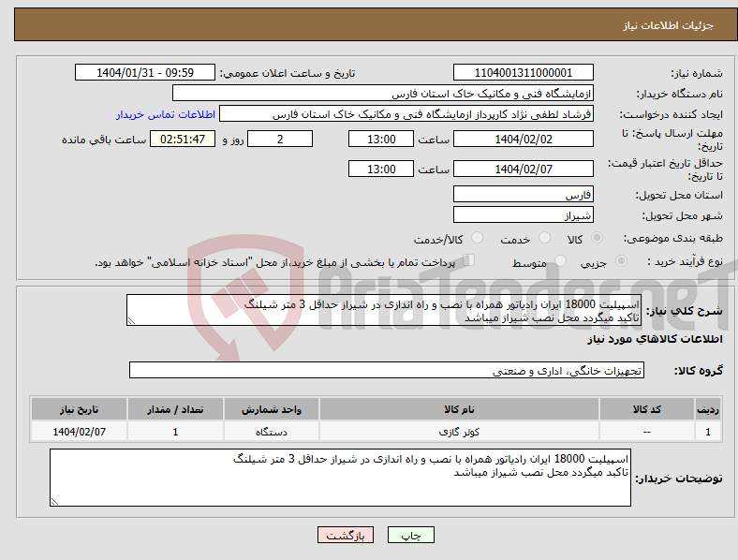This screenshot has height=560, width=738.
Task: Click the دستگاه unit cell
Action: click(272, 432)
